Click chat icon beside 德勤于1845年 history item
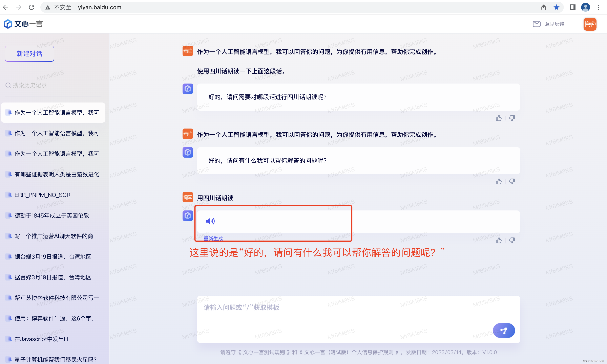This screenshot has width=607, height=364. (x=9, y=215)
